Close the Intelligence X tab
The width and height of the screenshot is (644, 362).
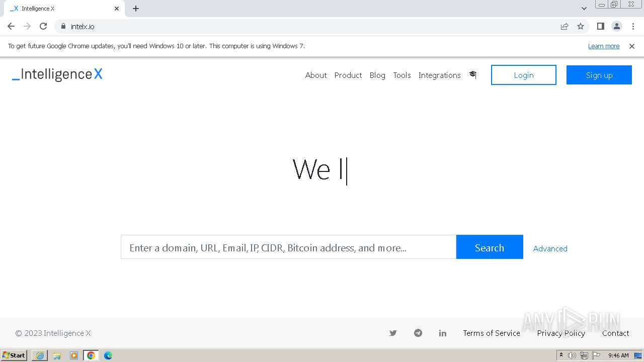coord(117,9)
